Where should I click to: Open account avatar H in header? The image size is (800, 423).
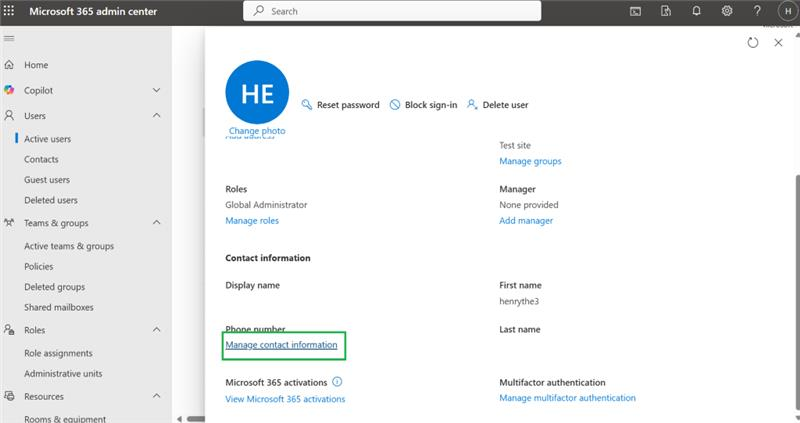click(x=788, y=11)
